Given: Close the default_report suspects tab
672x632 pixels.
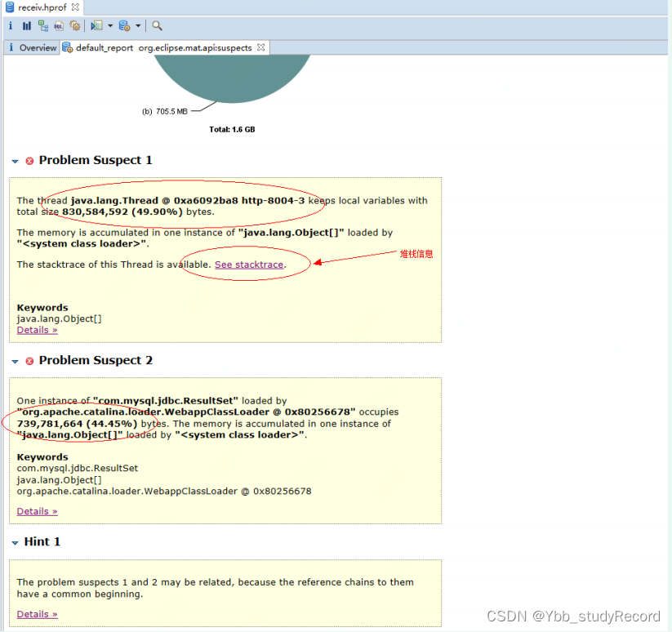Looking at the screenshot, I should (260, 47).
